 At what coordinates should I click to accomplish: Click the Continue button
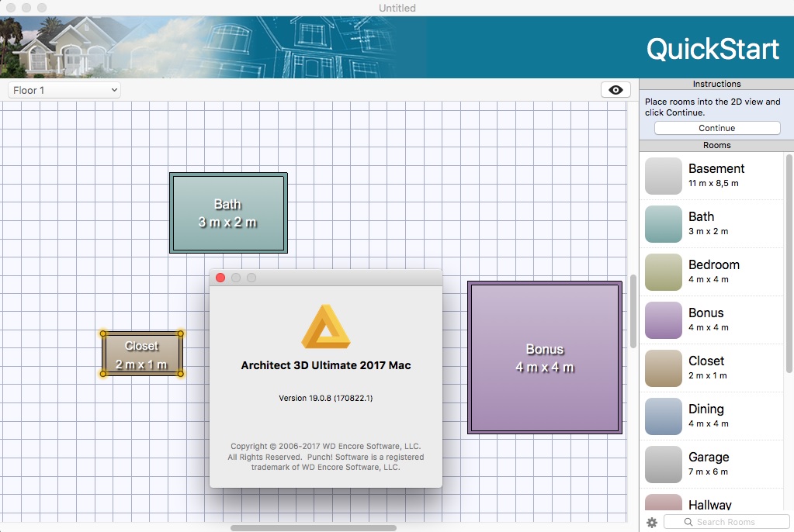pyautogui.click(x=716, y=128)
